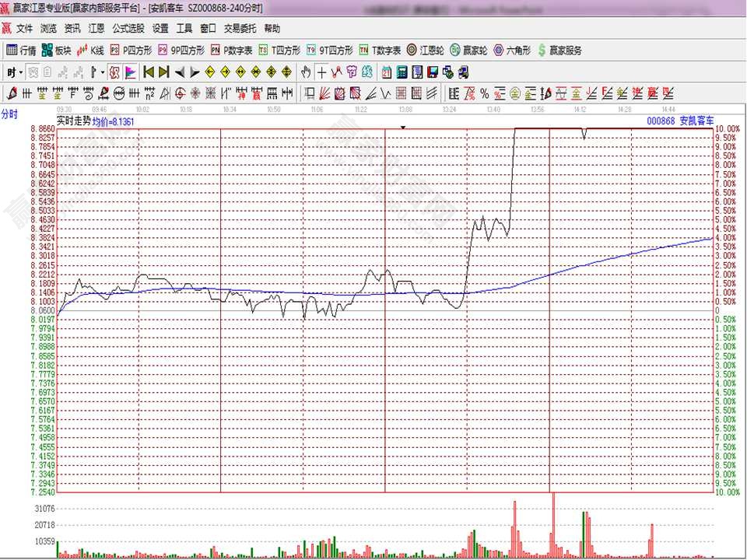Image resolution: width=747 pixels, height=560 pixels.
Task: Click the calculator icon in toolbar
Action: pos(402,72)
